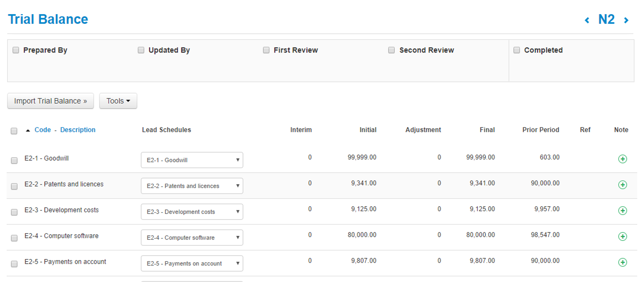This screenshot has height=282, width=644.
Task: Click Patents and licences initial value 9,341.00
Action: coord(364,183)
